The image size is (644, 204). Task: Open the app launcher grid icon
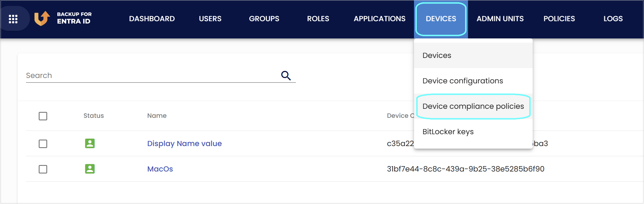click(13, 19)
